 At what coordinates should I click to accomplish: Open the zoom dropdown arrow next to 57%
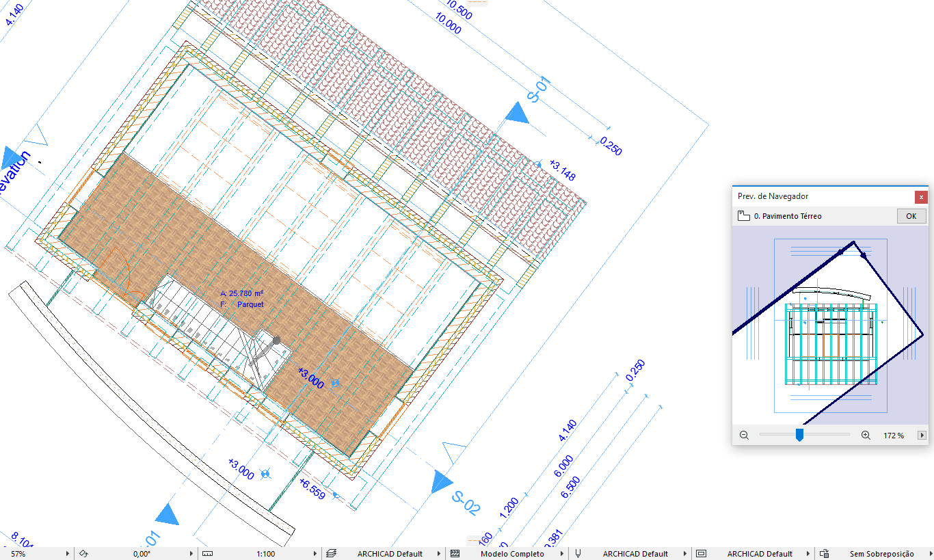click(67, 554)
